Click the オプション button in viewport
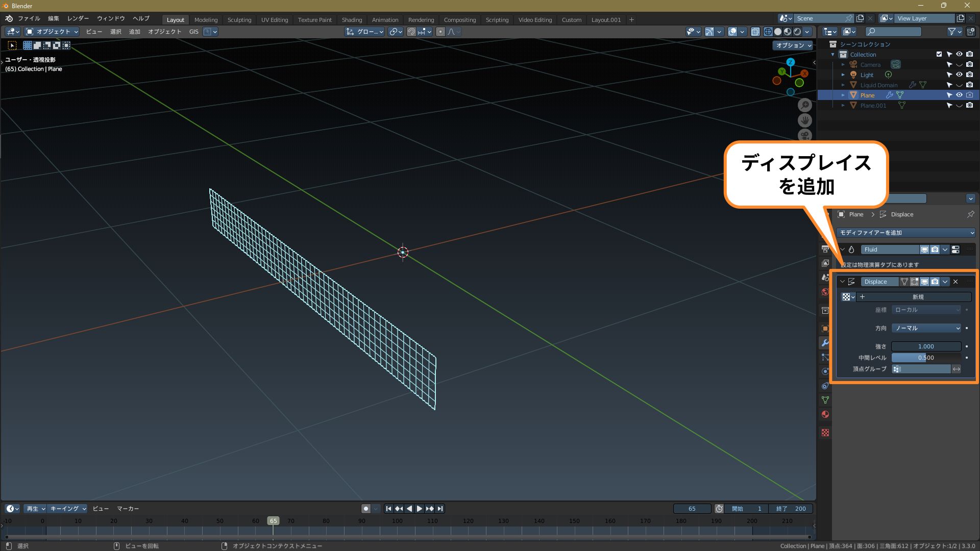The image size is (980, 551). [793, 45]
